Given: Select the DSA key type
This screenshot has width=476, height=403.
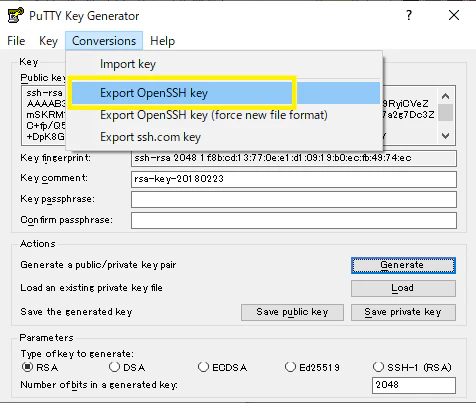Looking at the screenshot, I should [x=114, y=367].
